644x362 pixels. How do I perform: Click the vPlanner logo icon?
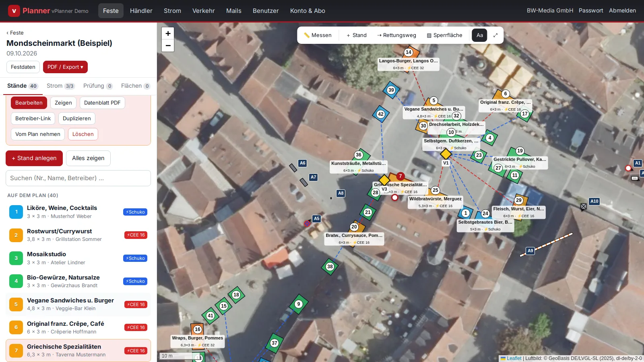click(14, 11)
